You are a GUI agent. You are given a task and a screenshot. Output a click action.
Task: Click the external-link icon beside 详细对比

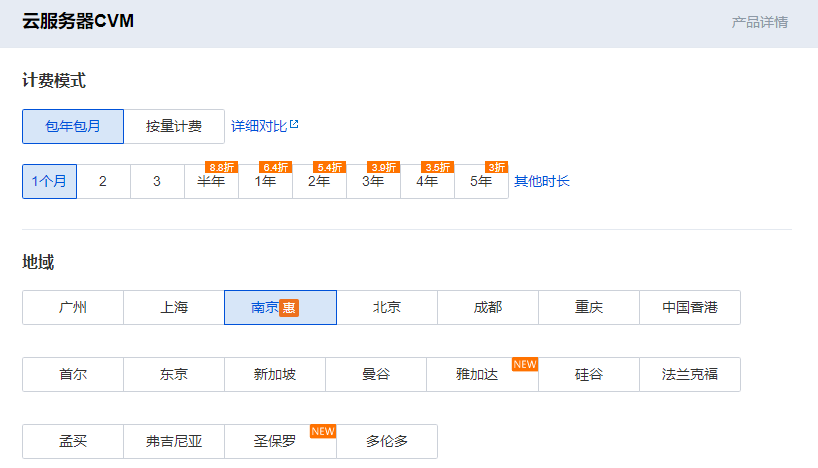294,124
